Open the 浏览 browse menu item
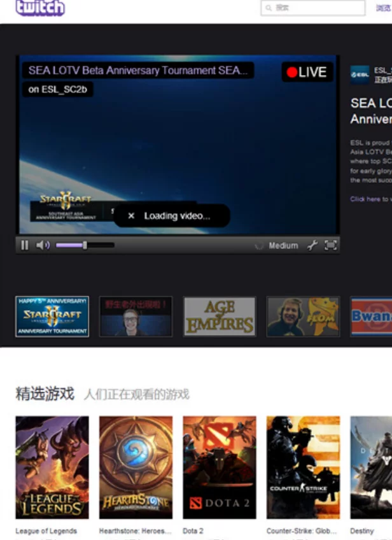 (384, 8)
